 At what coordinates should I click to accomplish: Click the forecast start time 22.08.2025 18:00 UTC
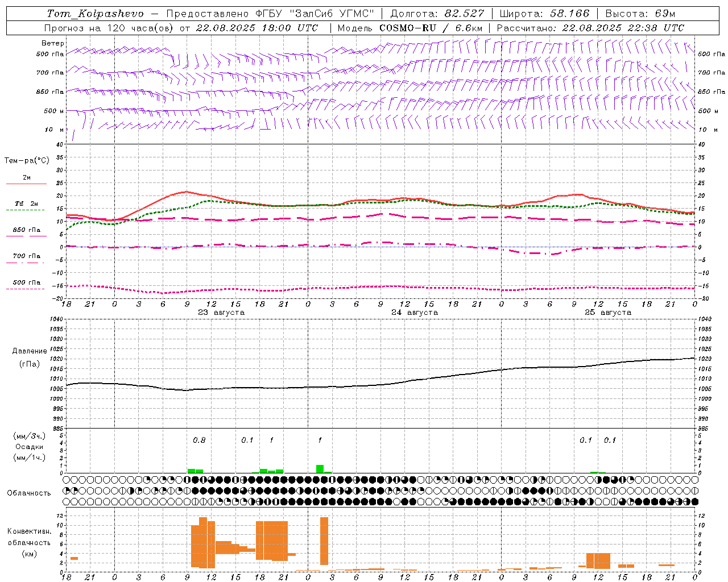click(257, 28)
